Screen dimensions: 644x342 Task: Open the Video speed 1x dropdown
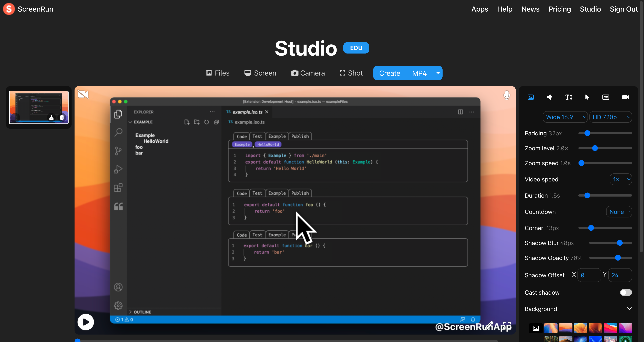click(x=621, y=179)
